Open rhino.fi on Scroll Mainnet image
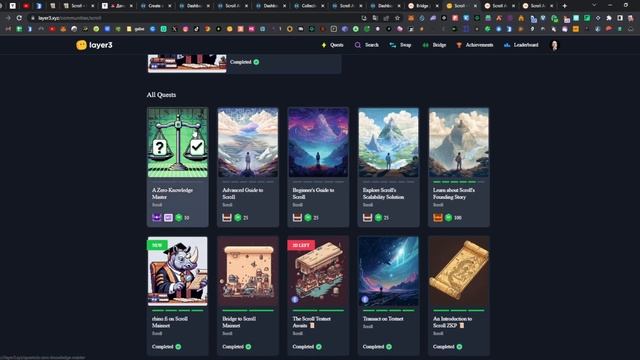Viewport: 640px width, 360px height. [178, 271]
